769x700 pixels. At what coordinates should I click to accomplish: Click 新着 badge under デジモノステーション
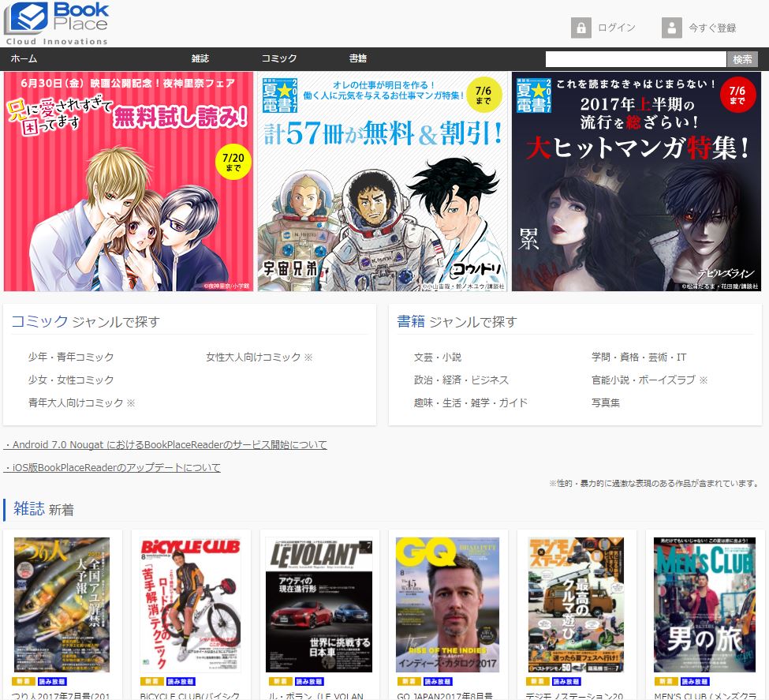click(537, 682)
